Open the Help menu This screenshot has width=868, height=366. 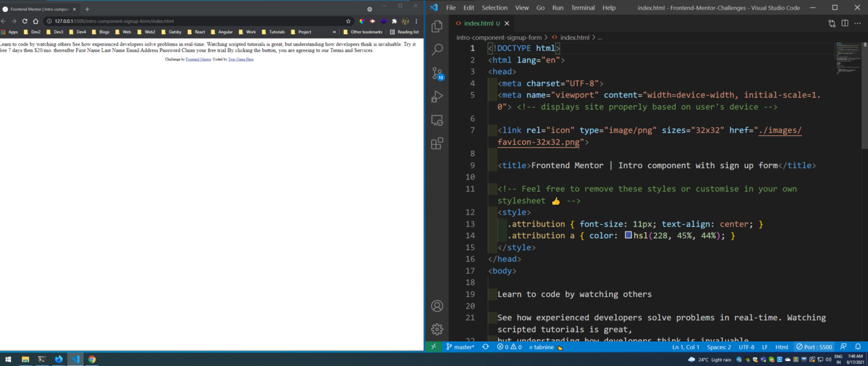609,7
